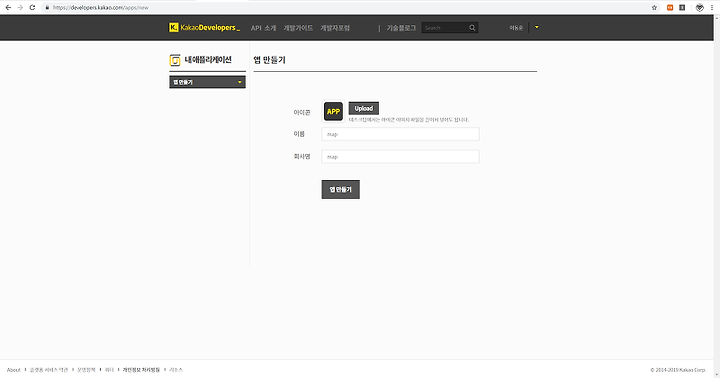Image resolution: width=720 pixels, height=378 pixels.
Task: Open the Chrome three-dot menu
Action: [x=712, y=7]
